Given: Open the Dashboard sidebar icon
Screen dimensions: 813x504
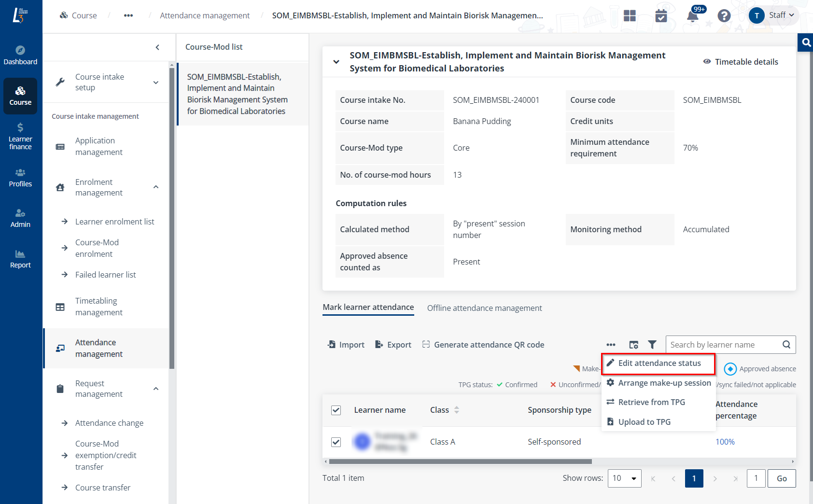Looking at the screenshot, I should click(x=20, y=55).
